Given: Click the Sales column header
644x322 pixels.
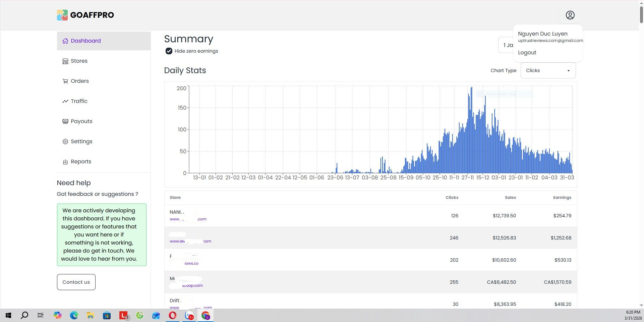Looking at the screenshot, I should pyautogui.click(x=510, y=198).
